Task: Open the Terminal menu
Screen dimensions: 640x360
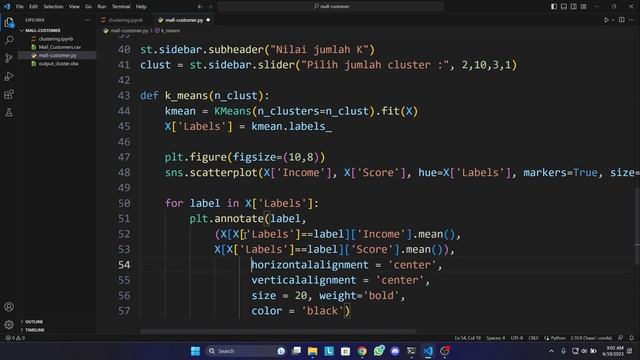Action: click(x=121, y=7)
